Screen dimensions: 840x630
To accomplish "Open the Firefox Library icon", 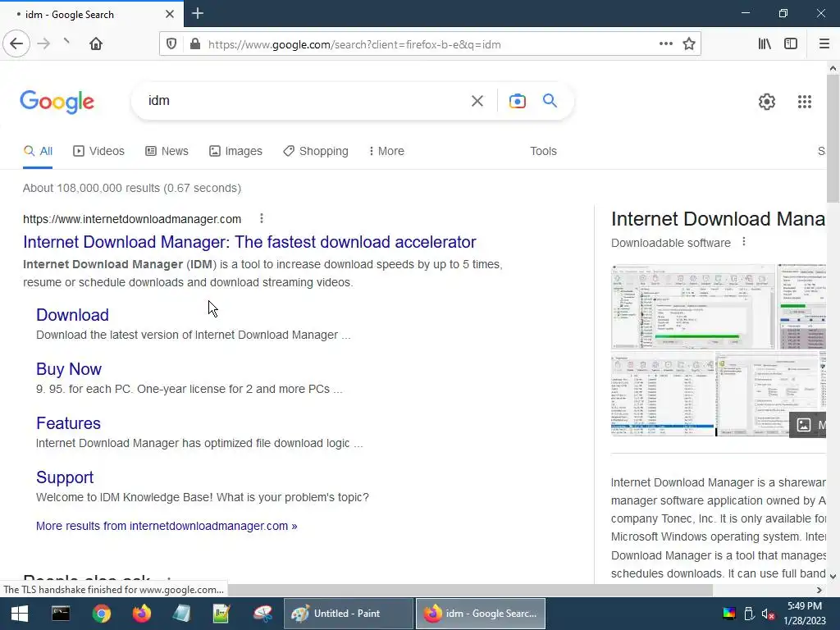I will 765,44.
